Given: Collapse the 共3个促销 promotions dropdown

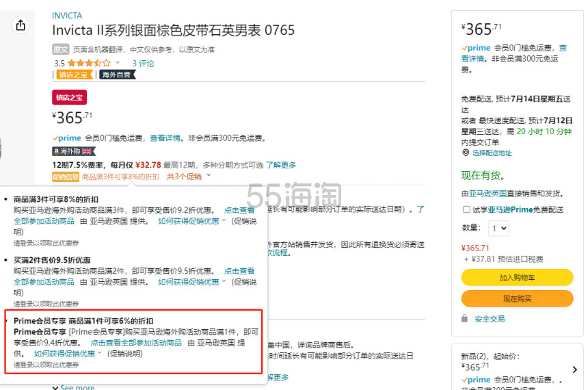Looking at the screenshot, I should coord(189,177).
